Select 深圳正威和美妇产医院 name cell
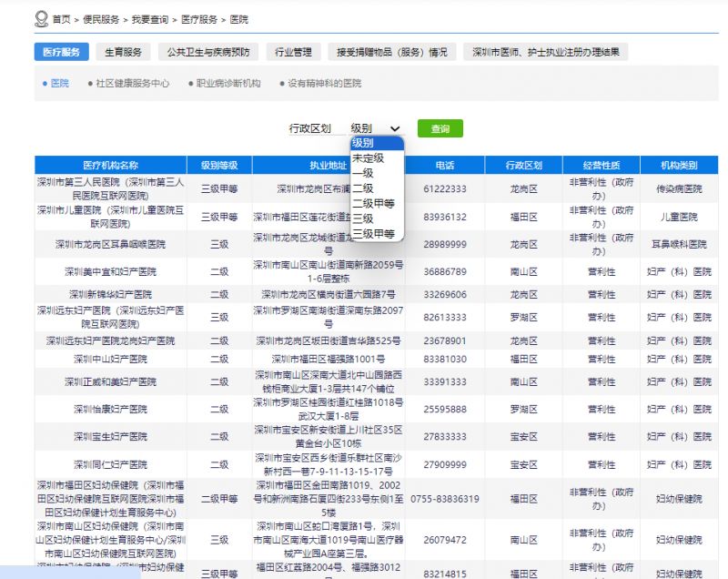 [x=110, y=381]
